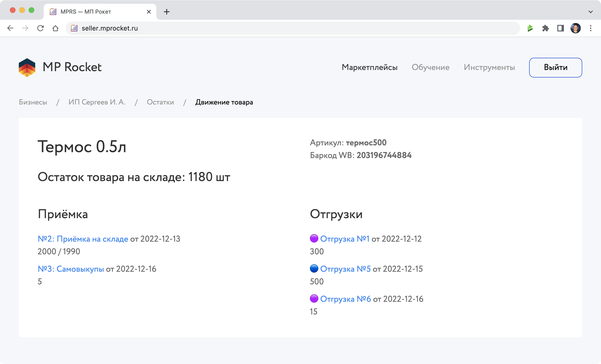Reload the page with the refresh icon
This screenshot has width=601, height=364.
click(x=40, y=28)
